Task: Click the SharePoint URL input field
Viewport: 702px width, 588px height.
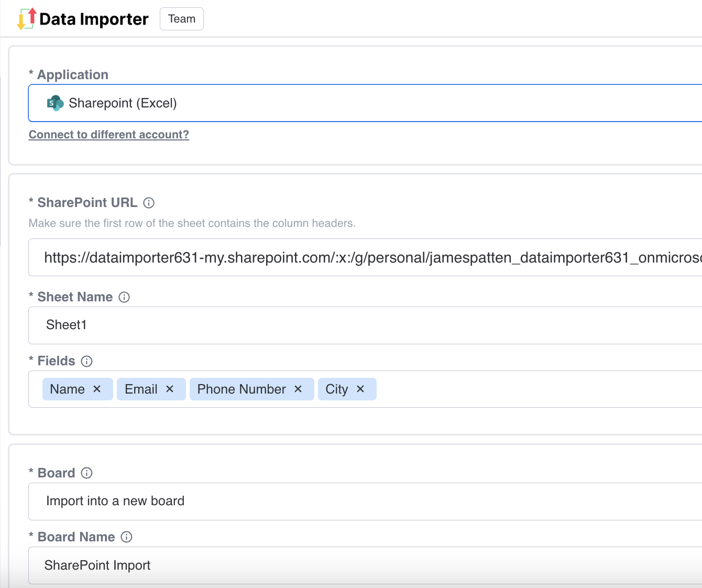Action: [365, 257]
